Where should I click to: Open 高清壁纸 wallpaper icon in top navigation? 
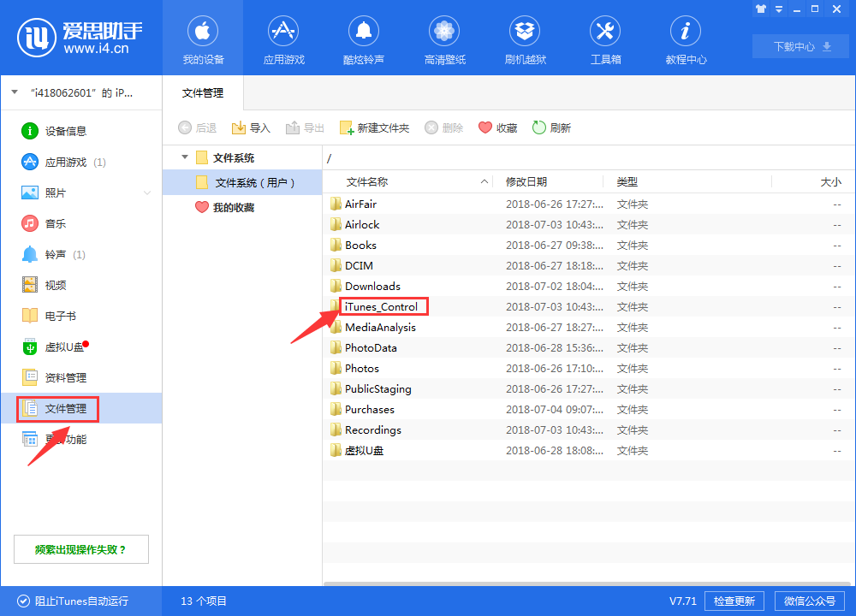[444, 33]
